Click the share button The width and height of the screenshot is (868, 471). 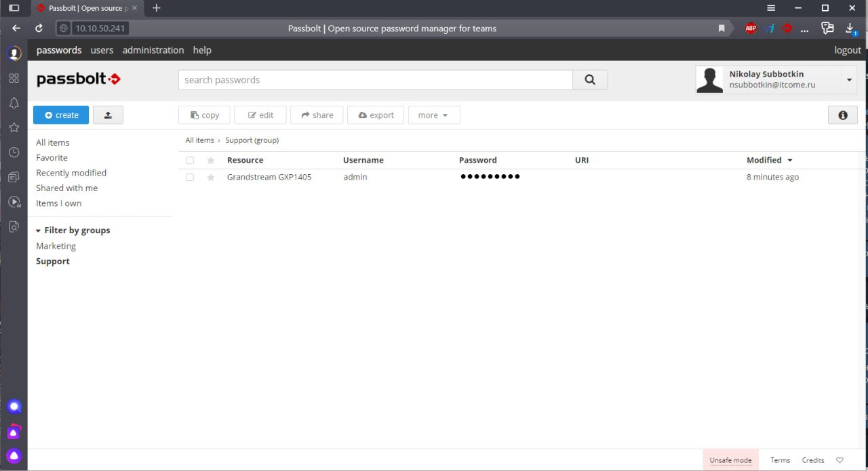tap(317, 115)
